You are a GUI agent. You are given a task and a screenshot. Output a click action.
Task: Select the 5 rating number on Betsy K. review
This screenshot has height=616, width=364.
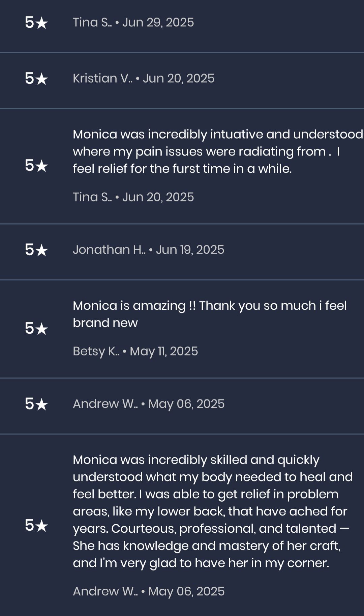[29, 328]
